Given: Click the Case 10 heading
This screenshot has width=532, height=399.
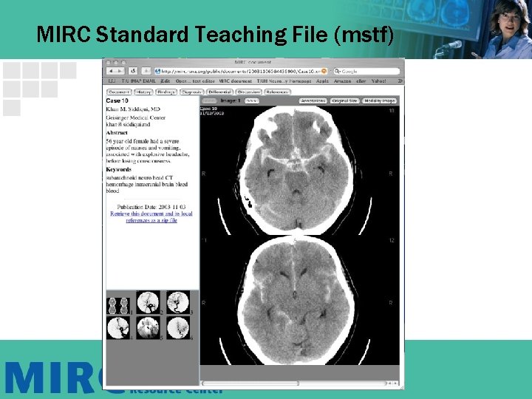Looking at the screenshot, I should (117, 100).
